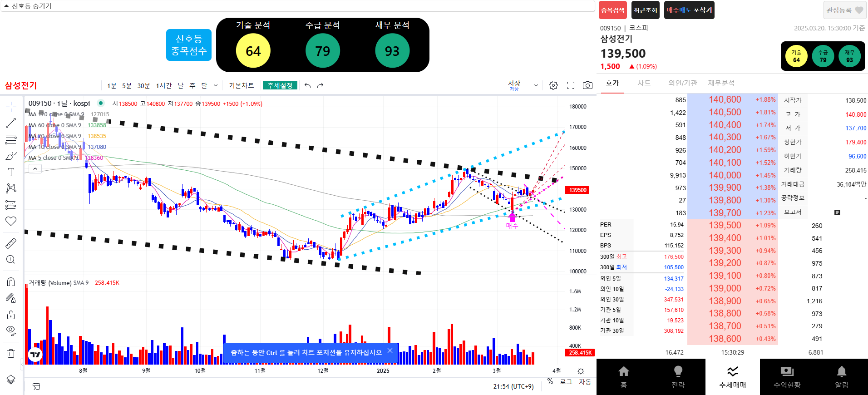Close the Ctrl zoom hint banner
Screen dimensions: 868x395
pyautogui.click(x=390, y=351)
